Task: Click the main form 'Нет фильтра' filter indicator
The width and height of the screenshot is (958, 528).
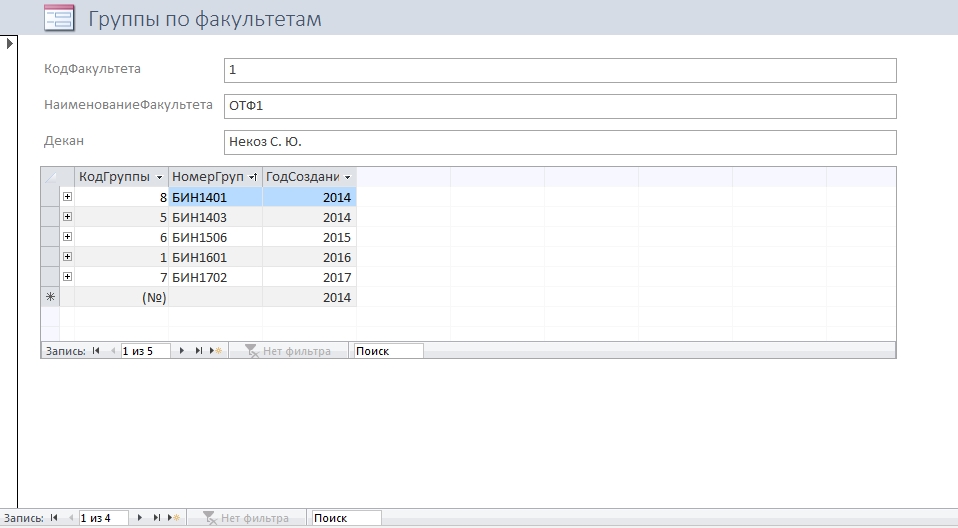Action: coord(246,518)
